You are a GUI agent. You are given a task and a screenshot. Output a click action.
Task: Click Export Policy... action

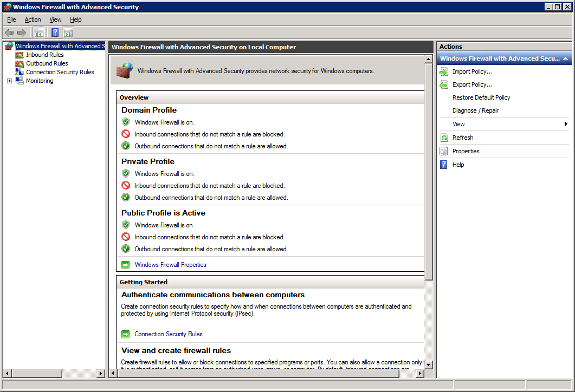tap(473, 84)
